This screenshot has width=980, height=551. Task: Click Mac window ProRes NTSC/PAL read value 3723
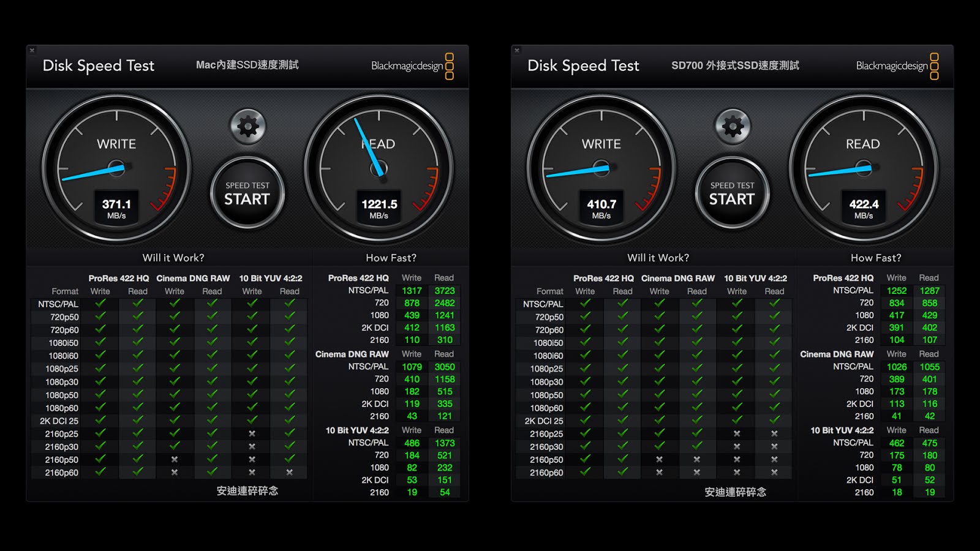pyautogui.click(x=445, y=291)
